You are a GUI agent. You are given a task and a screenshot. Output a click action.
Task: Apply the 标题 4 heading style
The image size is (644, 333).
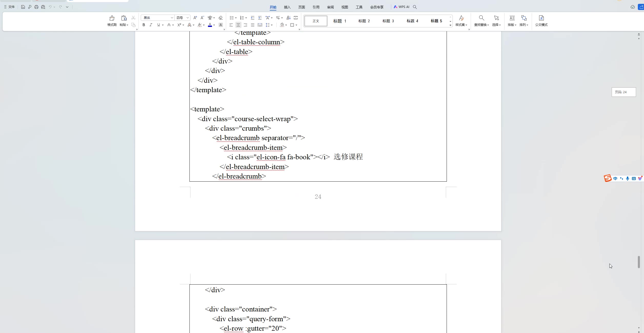[x=412, y=21]
